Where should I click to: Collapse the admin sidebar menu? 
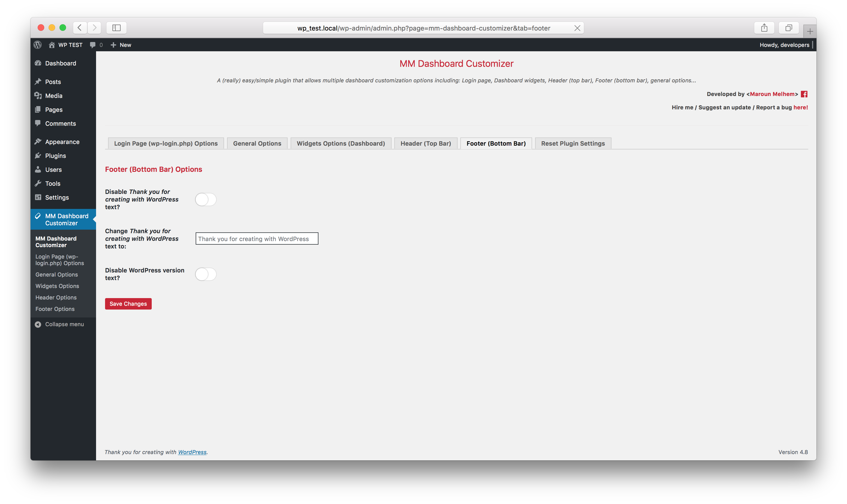[59, 324]
